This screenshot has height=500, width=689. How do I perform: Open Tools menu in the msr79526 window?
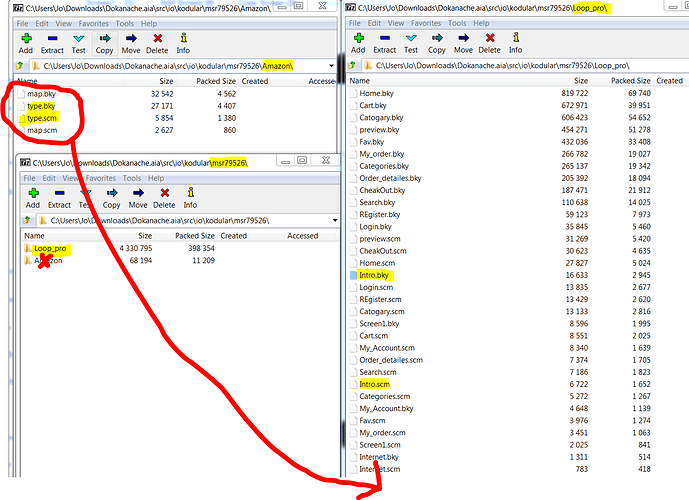click(x=130, y=178)
